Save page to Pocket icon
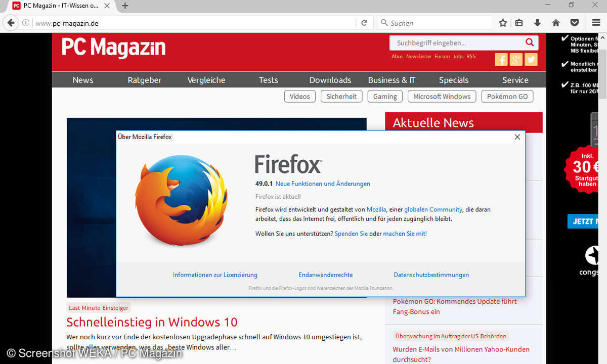The height and width of the screenshot is (364, 607). (575, 23)
